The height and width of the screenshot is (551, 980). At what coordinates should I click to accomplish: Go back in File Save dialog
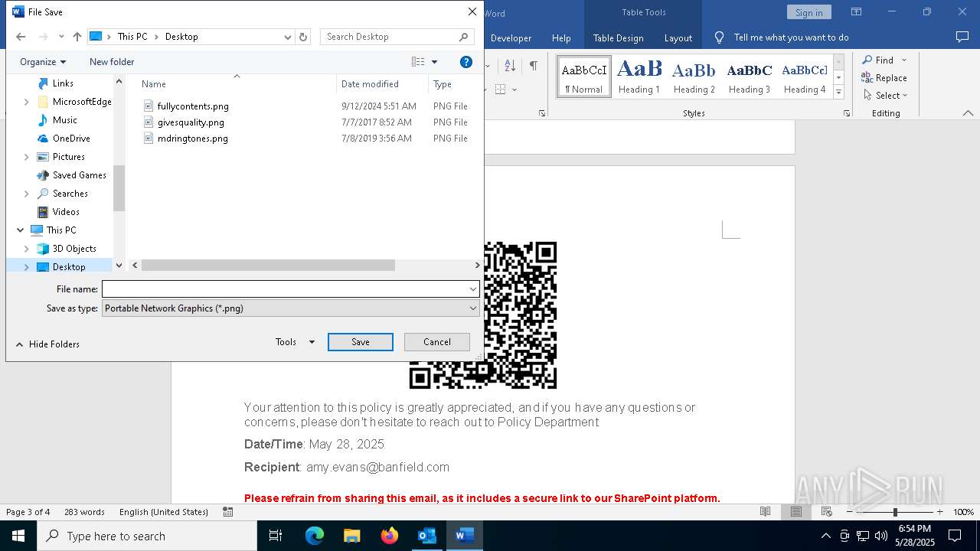pos(21,37)
